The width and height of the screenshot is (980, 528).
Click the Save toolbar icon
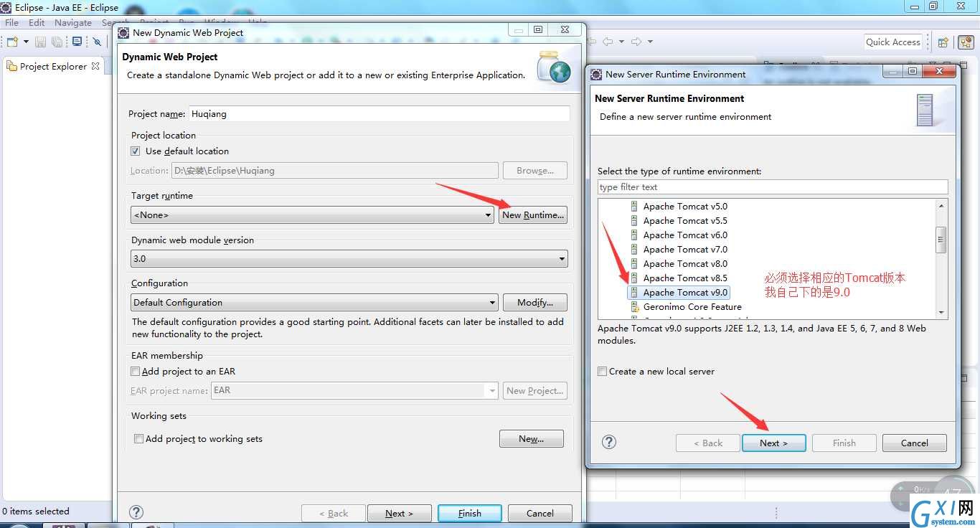40,42
